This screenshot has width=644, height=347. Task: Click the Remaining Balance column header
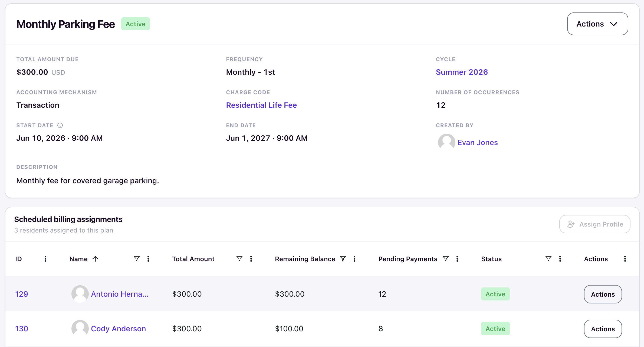point(305,259)
